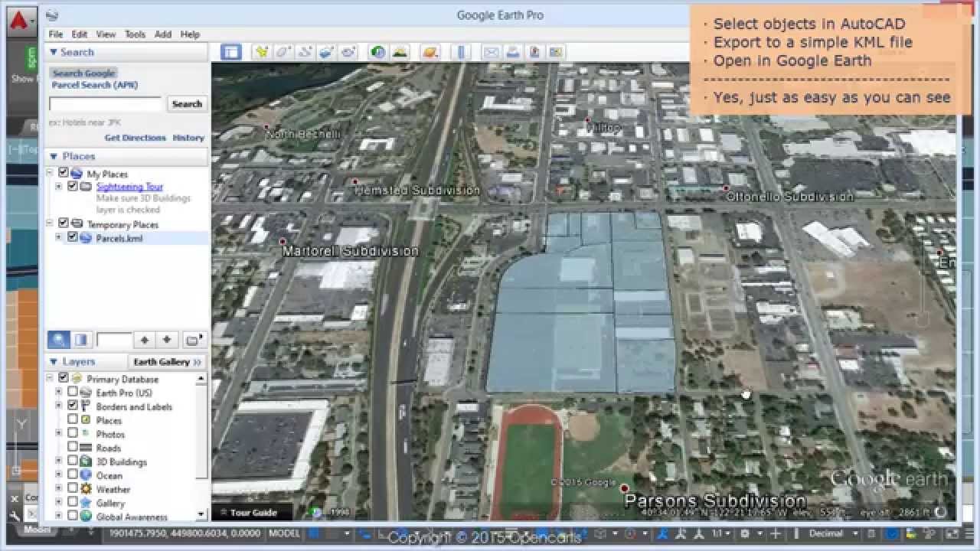This screenshot has width=980, height=551.
Task: Click the Email toolbar icon
Action: click(x=491, y=52)
